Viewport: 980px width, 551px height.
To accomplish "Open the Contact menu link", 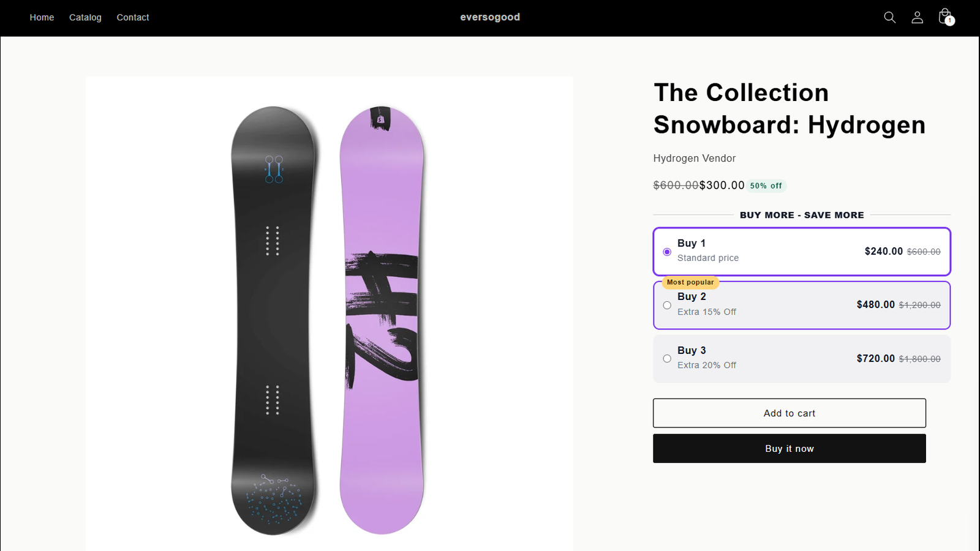I will pyautogui.click(x=133, y=18).
